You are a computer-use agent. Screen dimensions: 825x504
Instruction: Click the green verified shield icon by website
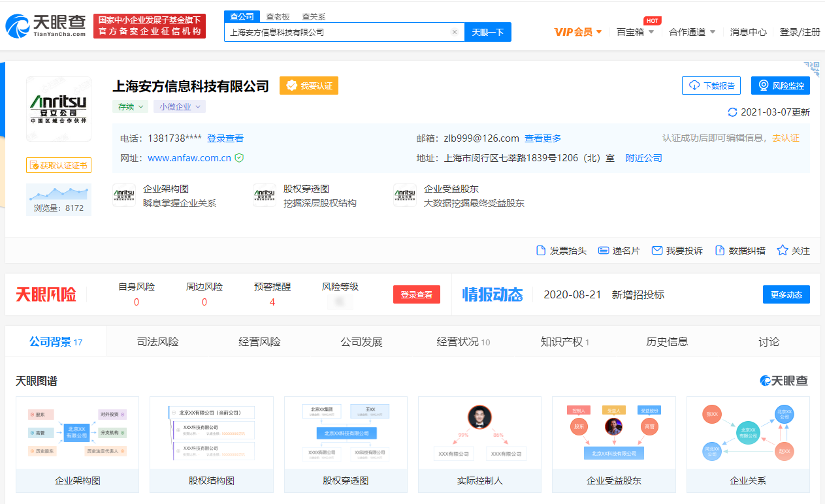[x=239, y=158]
